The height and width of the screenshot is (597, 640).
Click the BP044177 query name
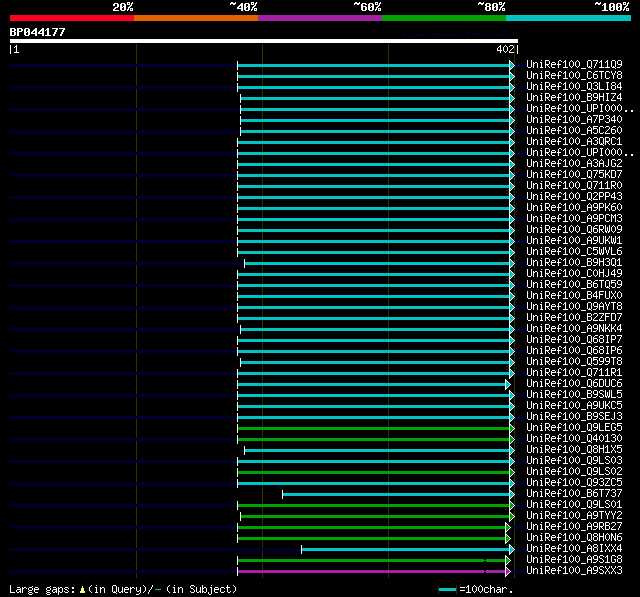pyautogui.click(x=38, y=32)
